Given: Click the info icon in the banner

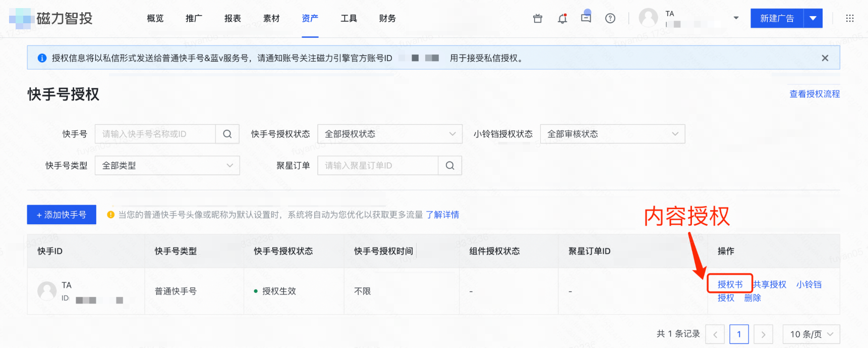Looking at the screenshot, I should pos(42,58).
